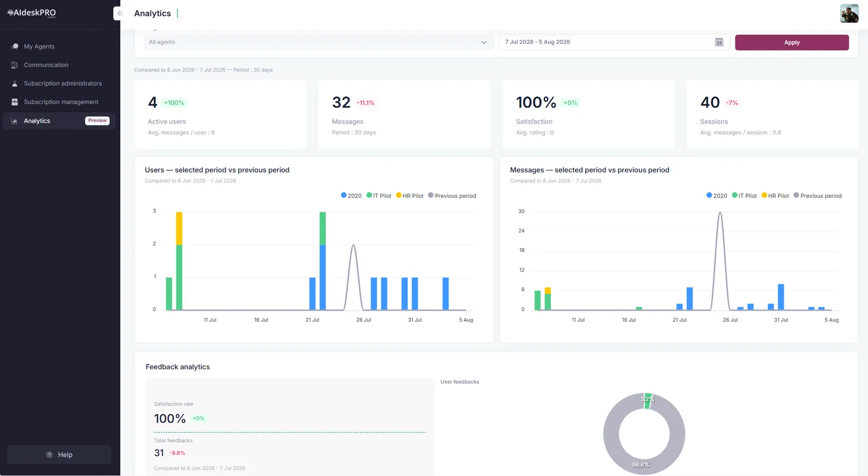Toggle Previous period legend in Messages chart
The width and height of the screenshot is (868, 476).
click(x=818, y=196)
